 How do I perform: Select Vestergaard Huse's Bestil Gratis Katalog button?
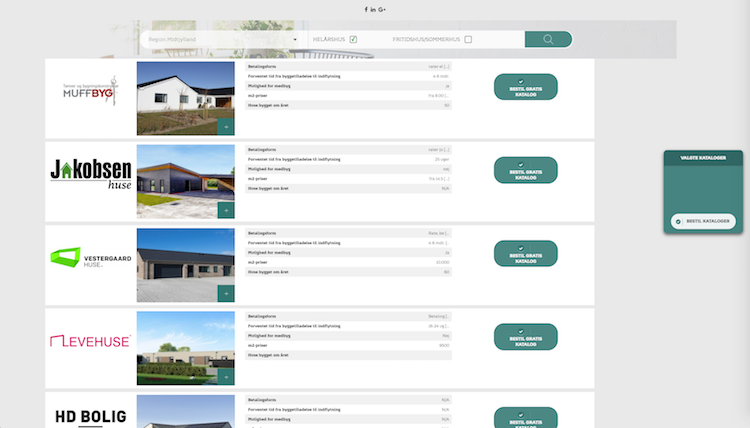[x=525, y=253]
